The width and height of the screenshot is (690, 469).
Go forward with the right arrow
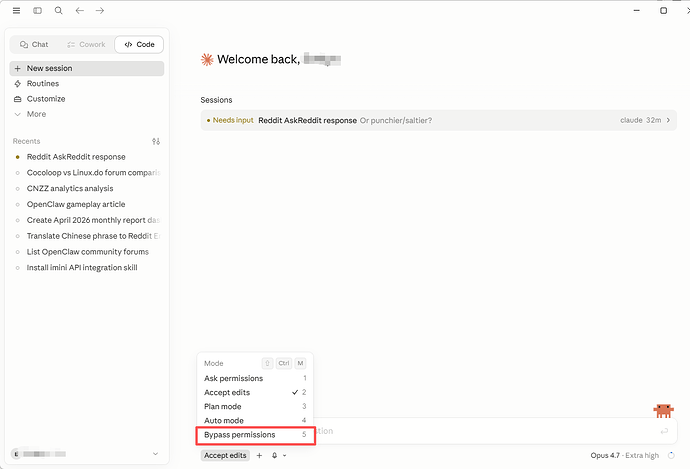(100, 11)
